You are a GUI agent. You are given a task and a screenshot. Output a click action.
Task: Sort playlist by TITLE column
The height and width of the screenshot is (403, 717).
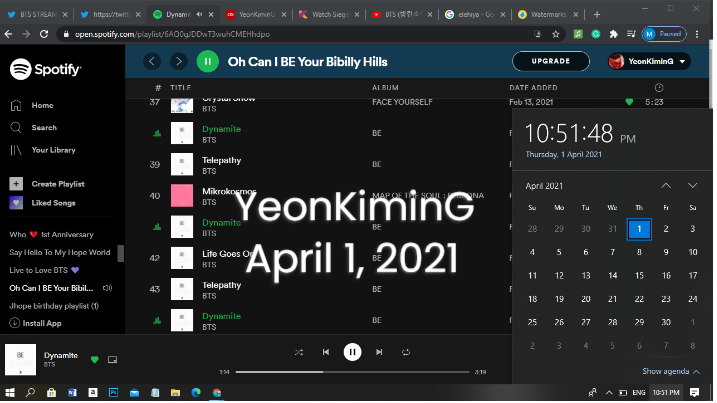181,88
